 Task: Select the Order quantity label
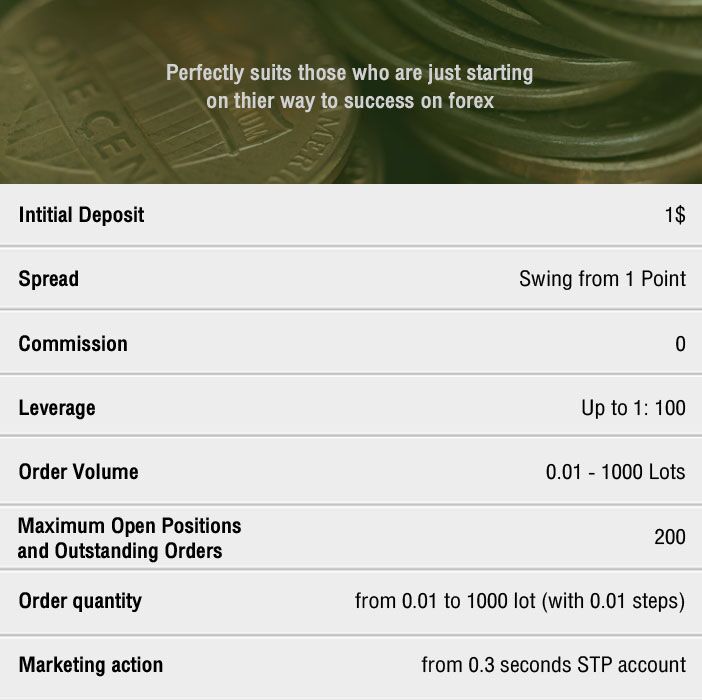(x=80, y=602)
